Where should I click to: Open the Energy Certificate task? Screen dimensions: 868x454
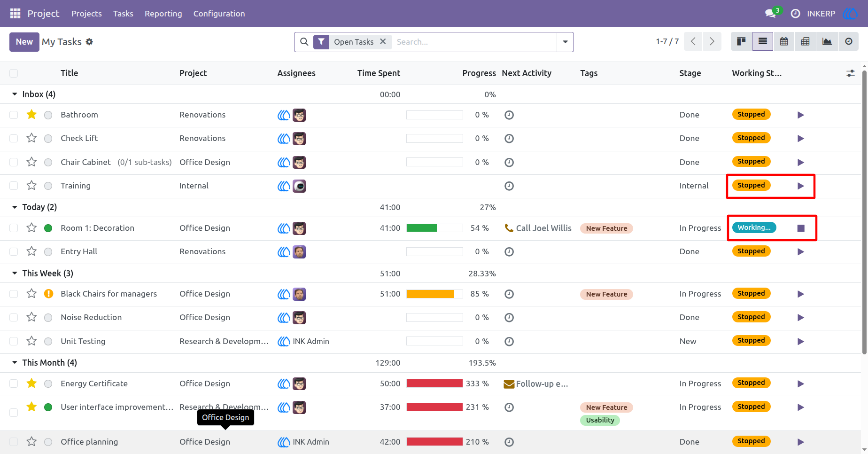pyautogui.click(x=94, y=384)
